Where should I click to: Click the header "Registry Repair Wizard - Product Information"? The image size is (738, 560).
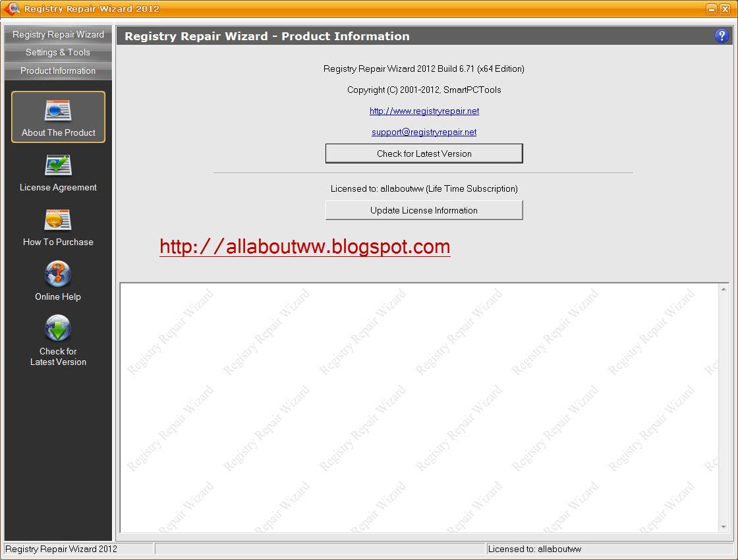(267, 36)
